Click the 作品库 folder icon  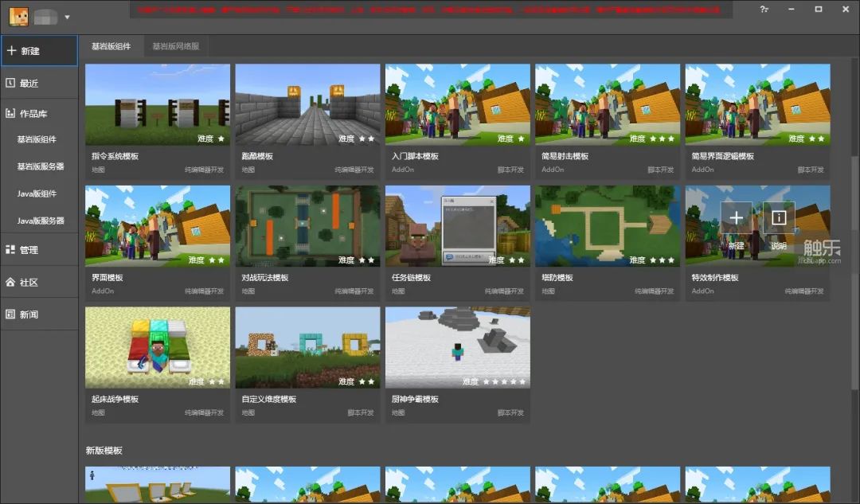click(10, 114)
